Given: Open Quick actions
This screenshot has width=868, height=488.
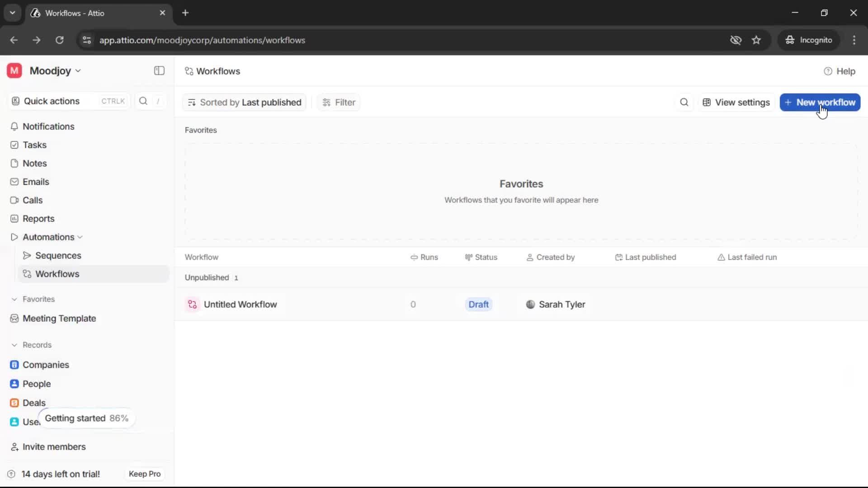Looking at the screenshot, I should coord(69,101).
